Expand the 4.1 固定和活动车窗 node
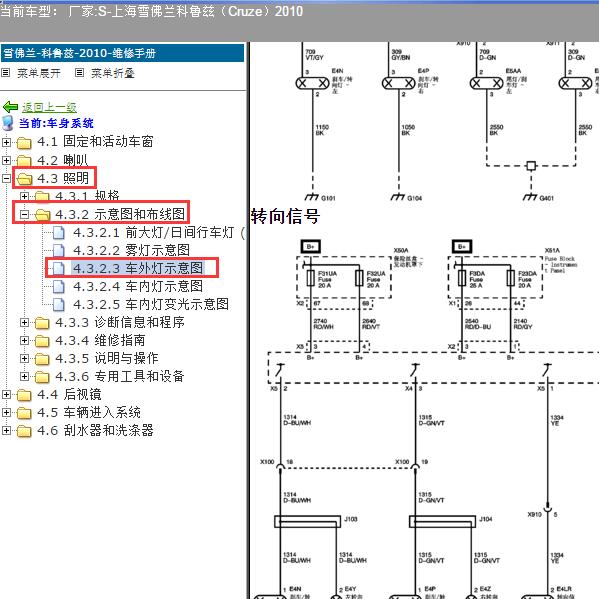Viewport: 599px width, 599px height. click(6, 142)
